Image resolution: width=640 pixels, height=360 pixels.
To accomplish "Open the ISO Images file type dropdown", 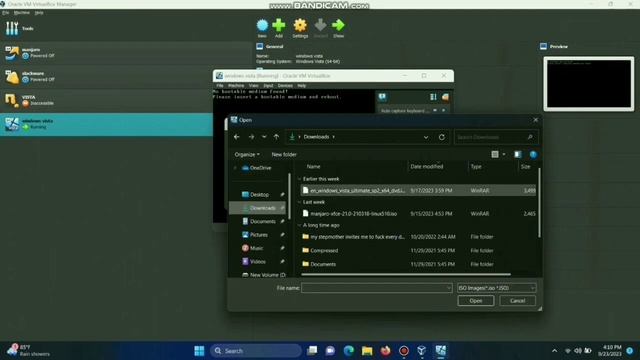I will 496,288.
